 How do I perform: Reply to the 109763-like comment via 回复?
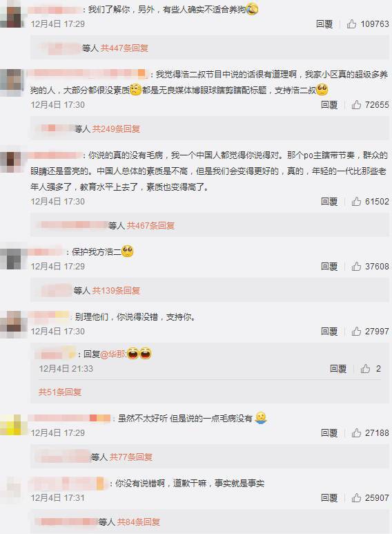coord(324,24)
